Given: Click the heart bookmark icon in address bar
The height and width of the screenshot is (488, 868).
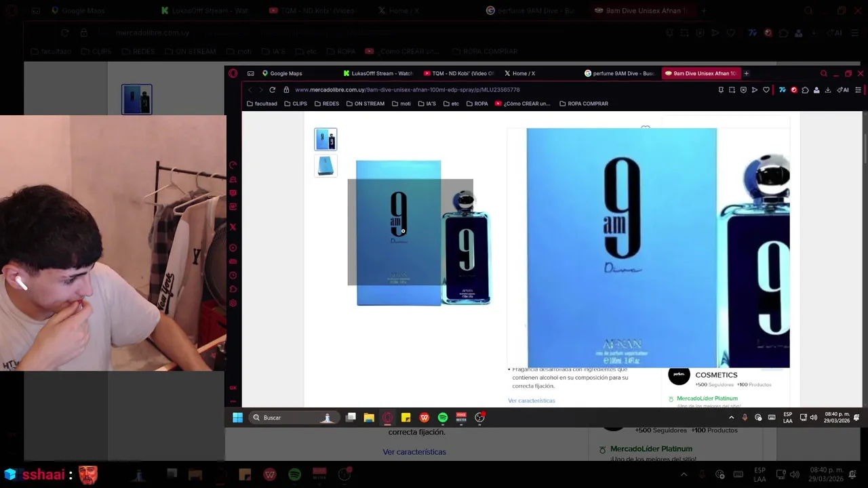Looking at the screenshot, I should click(x=766, y=89).
